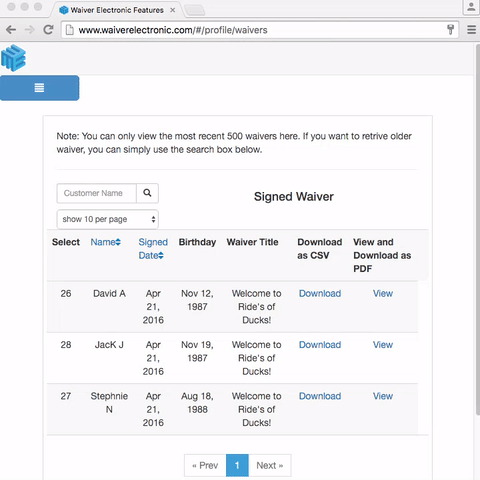
Task: View PDF waiver for David A
Action: click(383, 293)
